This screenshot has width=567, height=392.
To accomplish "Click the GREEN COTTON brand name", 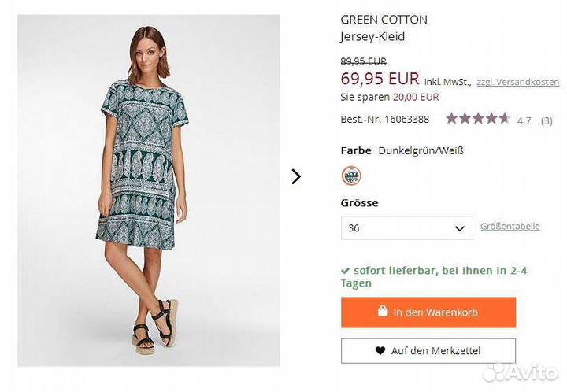I will tap(384, 20).
